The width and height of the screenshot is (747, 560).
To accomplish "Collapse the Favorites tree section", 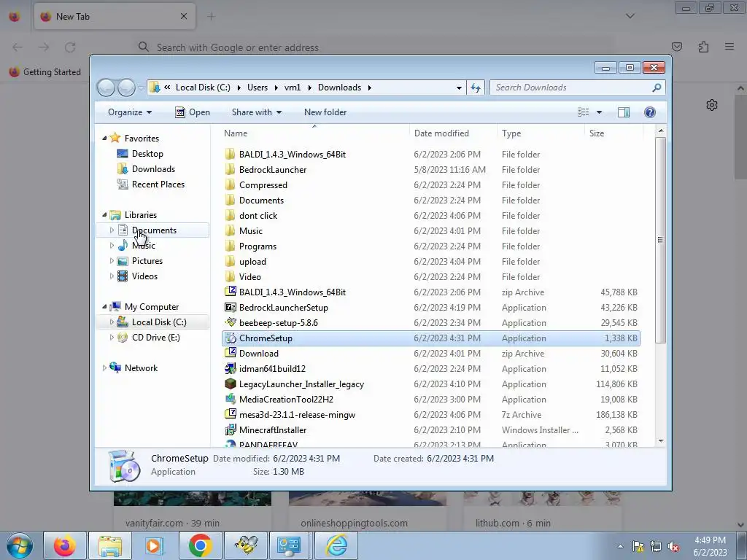I will coord(104,138).
